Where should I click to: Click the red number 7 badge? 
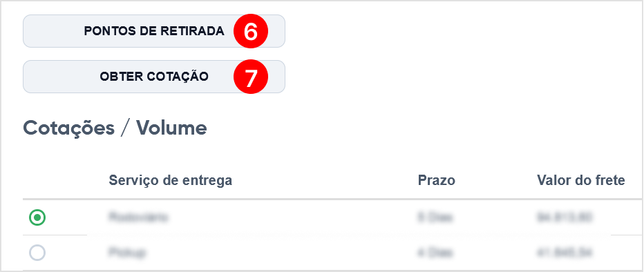[251, 77]
